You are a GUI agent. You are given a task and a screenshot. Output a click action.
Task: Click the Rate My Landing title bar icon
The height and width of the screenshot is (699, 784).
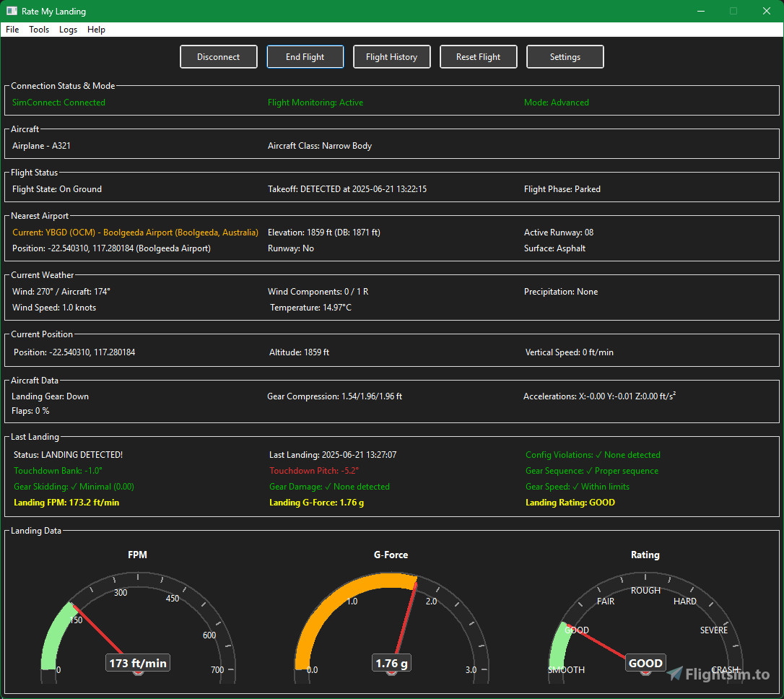10,11
